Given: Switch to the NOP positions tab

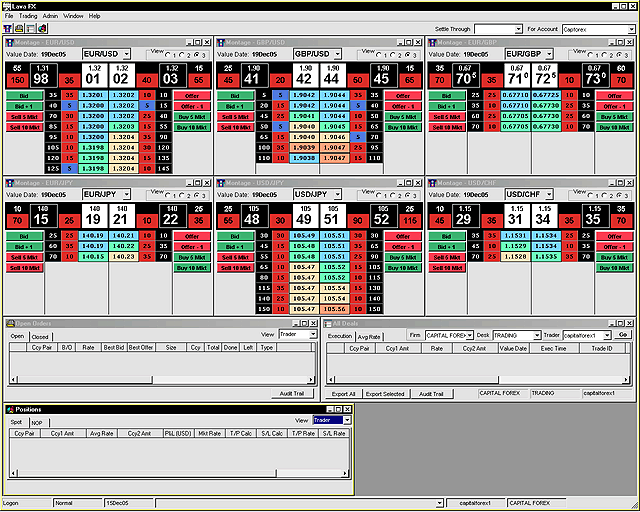Looking at the screenshot, I should tap(37, 423).
